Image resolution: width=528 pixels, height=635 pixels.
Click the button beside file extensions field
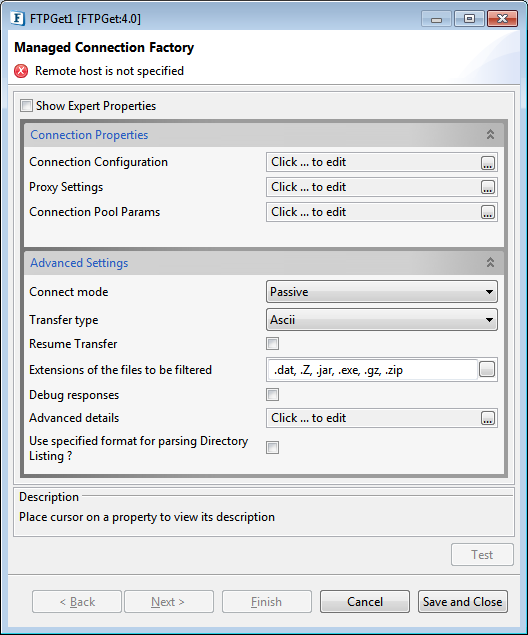coord(487,369)
